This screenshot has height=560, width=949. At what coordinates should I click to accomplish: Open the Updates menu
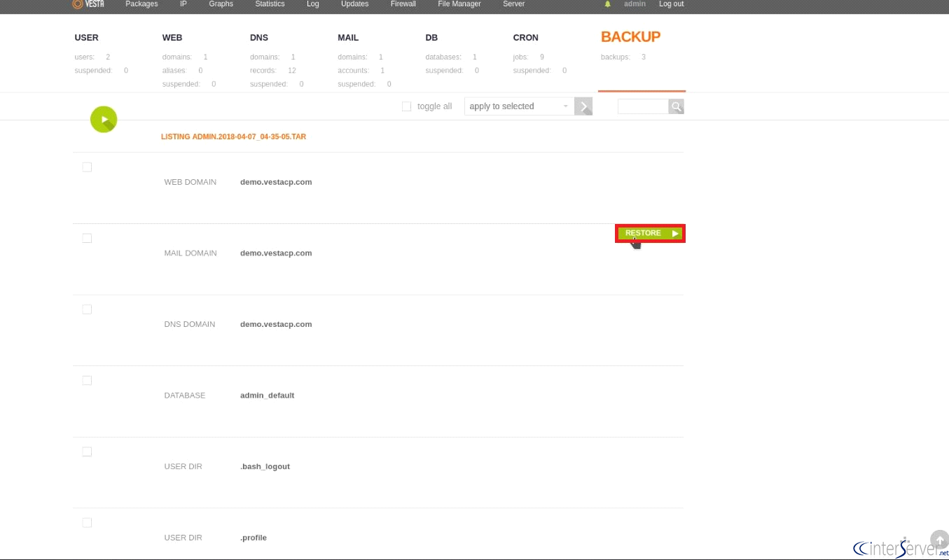[354, 4]
